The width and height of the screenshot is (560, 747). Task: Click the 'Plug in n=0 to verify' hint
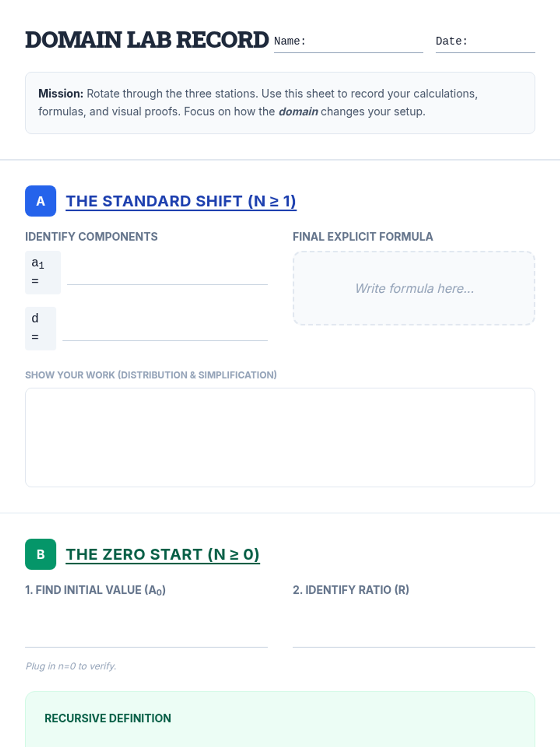click(71, 666)
